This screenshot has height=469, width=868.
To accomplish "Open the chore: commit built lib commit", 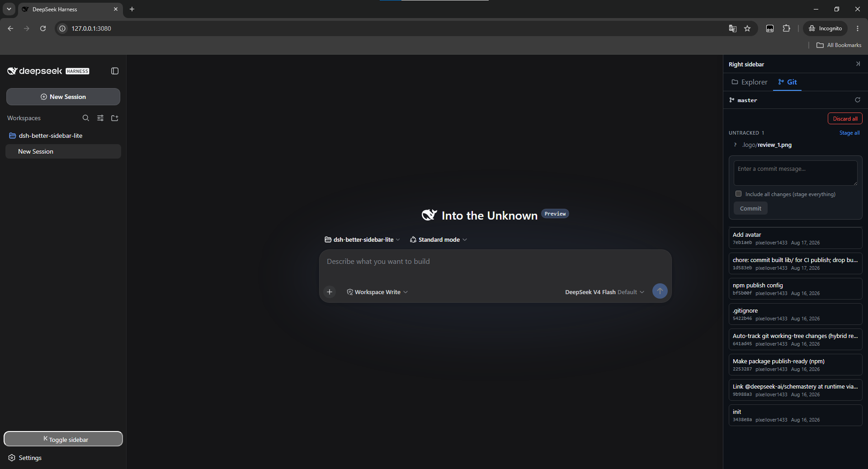I will tap(796, 263).
